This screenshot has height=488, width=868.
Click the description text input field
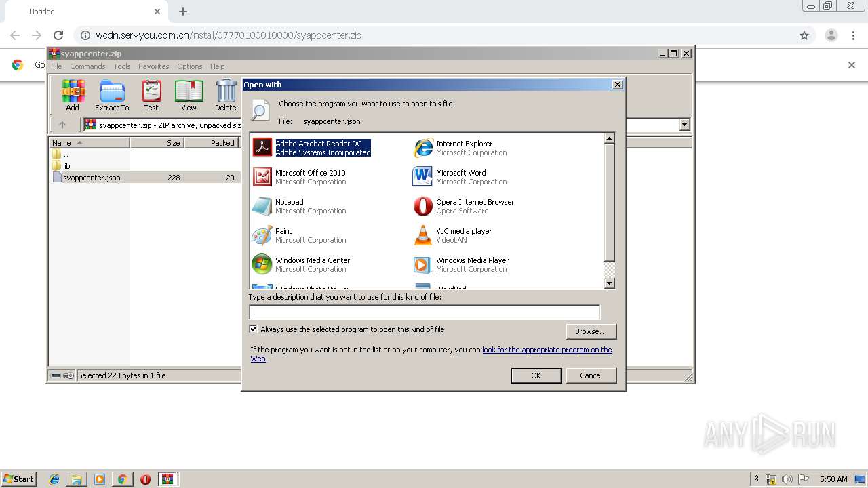coord(425,312)
